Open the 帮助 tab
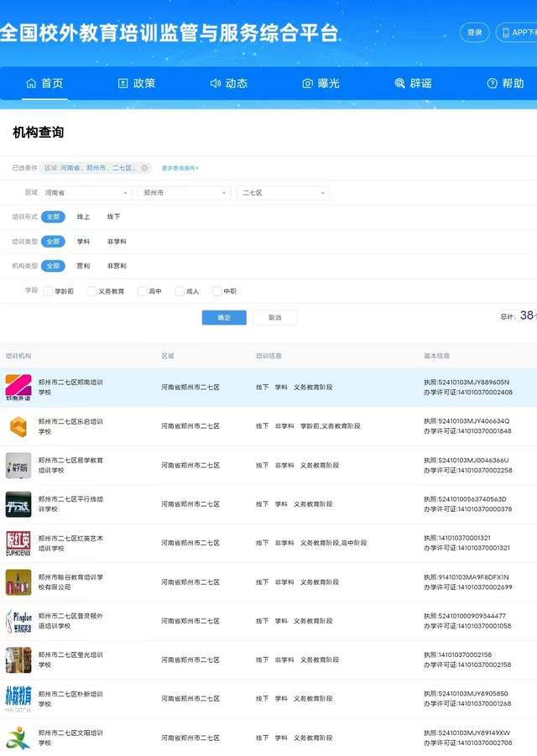The image size is (537, 756). tap(506, 83)
